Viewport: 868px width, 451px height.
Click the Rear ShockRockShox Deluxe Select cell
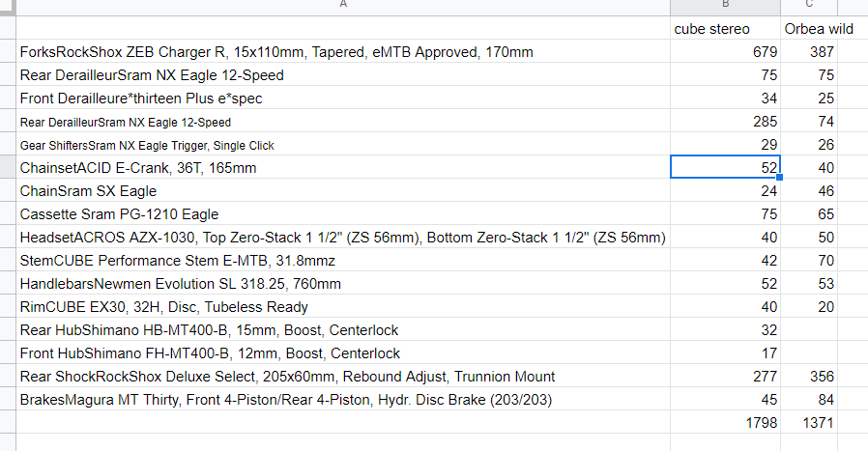click(x=343, y=376)
